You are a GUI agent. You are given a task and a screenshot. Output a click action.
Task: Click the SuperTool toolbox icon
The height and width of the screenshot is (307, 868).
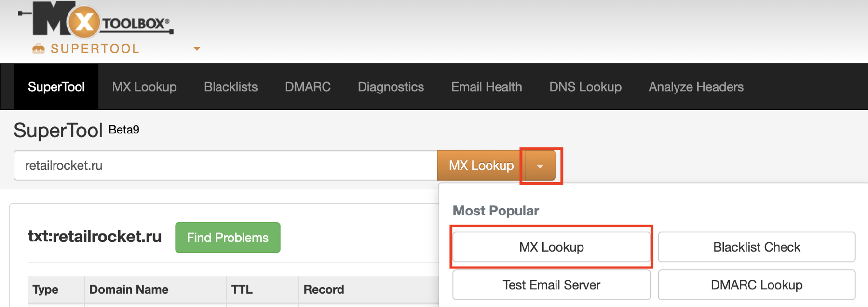point(38,49)
